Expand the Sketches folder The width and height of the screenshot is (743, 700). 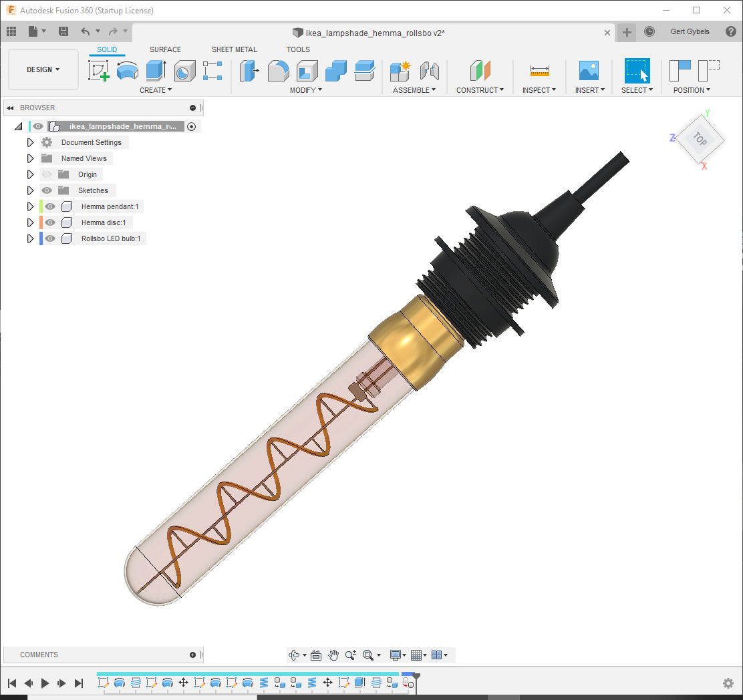pyautogui.click(x=30, y=190)
